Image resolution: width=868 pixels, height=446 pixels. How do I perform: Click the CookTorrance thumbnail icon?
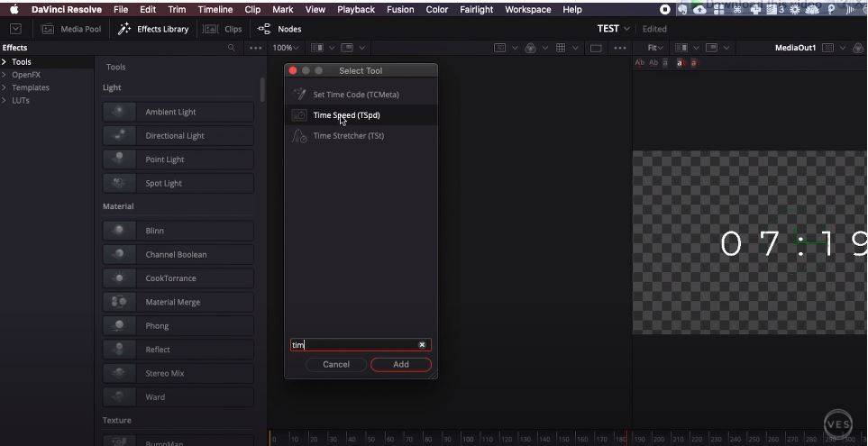point(118,278)
